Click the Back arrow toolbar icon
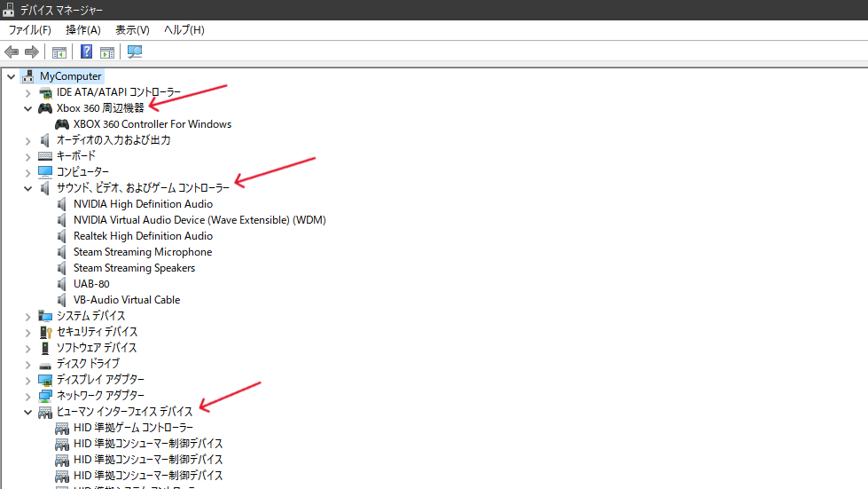The image size is (868, 489). (12, 52)
